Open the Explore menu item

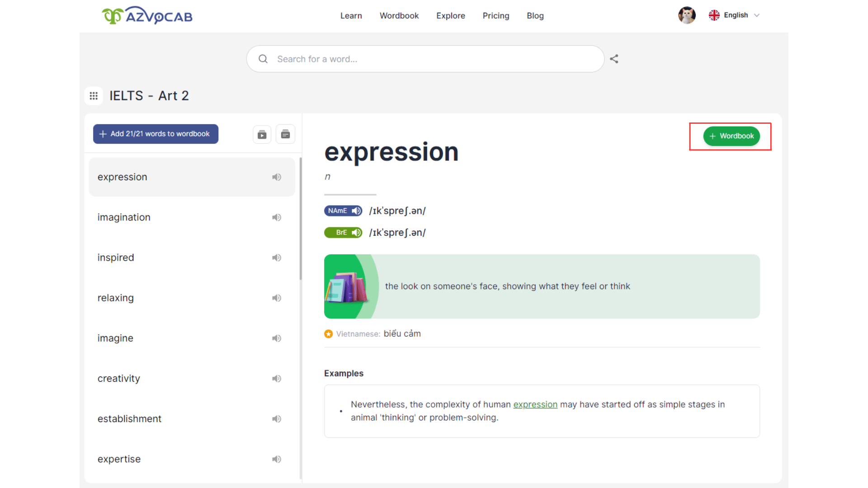[x=449, y=15]
